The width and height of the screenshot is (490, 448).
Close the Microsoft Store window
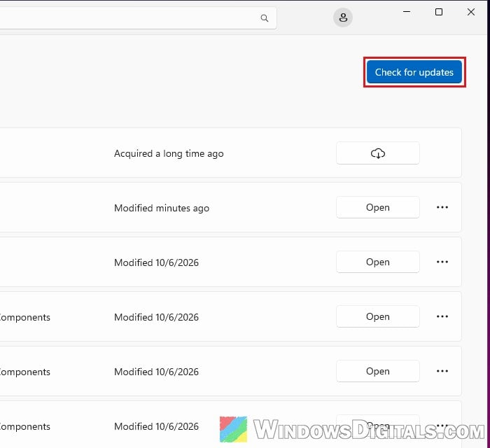(x=471, y=12)
